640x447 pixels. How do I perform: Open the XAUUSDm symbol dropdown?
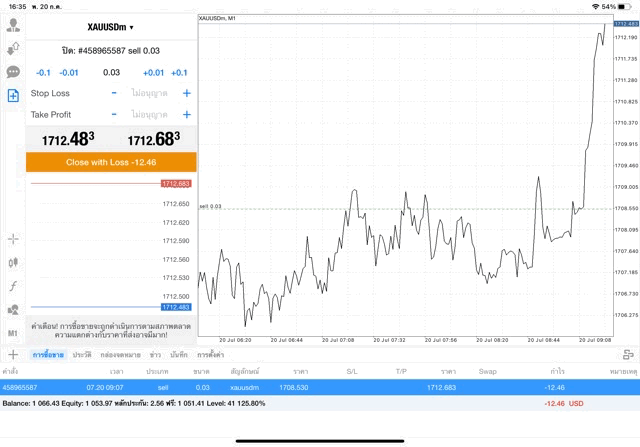110,27
